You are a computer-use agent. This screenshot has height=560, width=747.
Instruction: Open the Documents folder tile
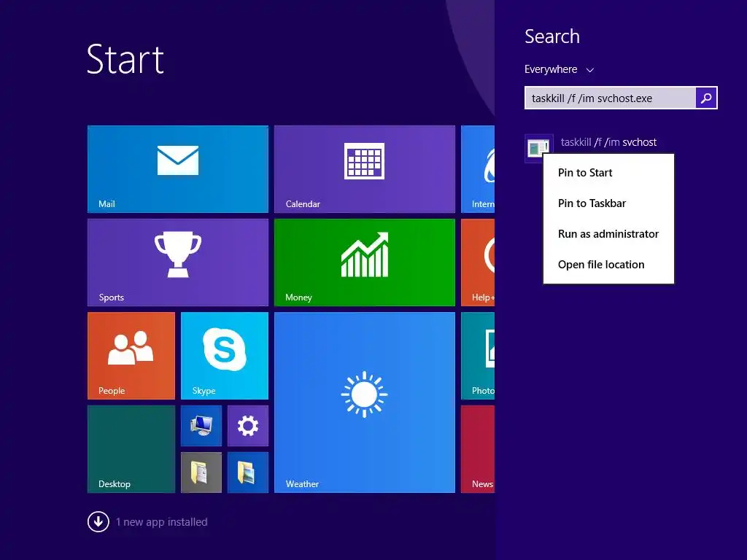[x=201, y=472]
